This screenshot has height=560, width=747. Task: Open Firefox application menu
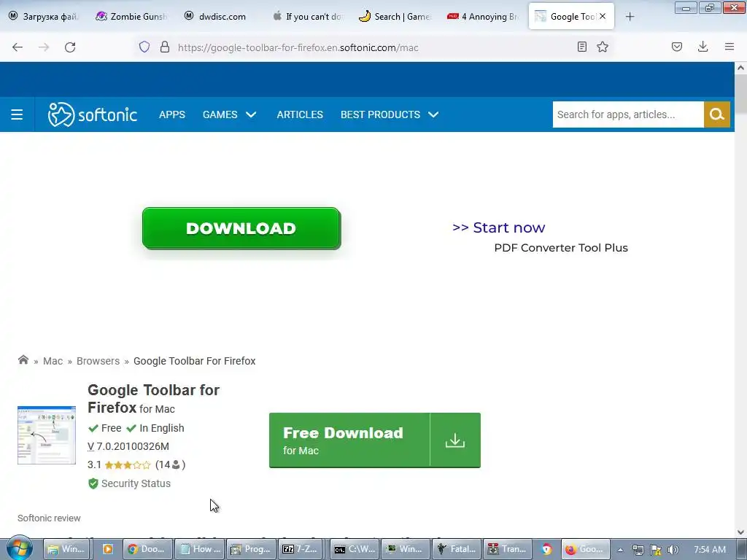tap(729, 47)
